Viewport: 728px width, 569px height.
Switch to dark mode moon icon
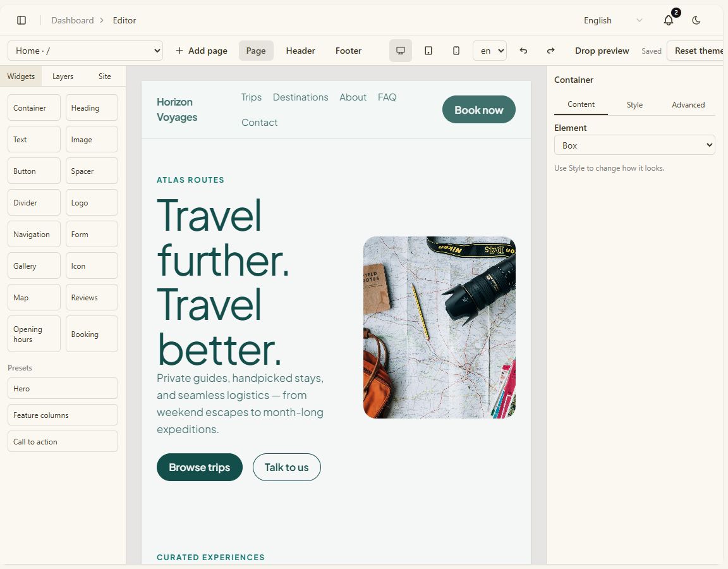pos(696,20)
